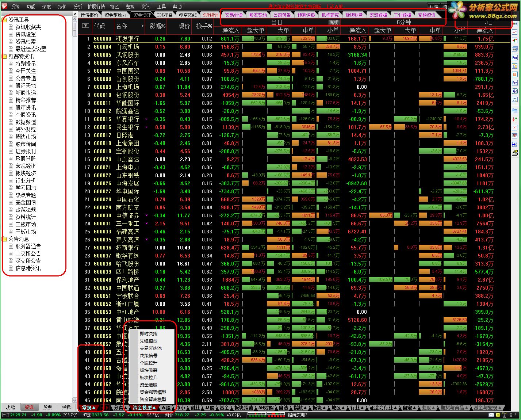Sort by 涨幅% column header
The image size is (521, 420).
click(x=158, y=26)
